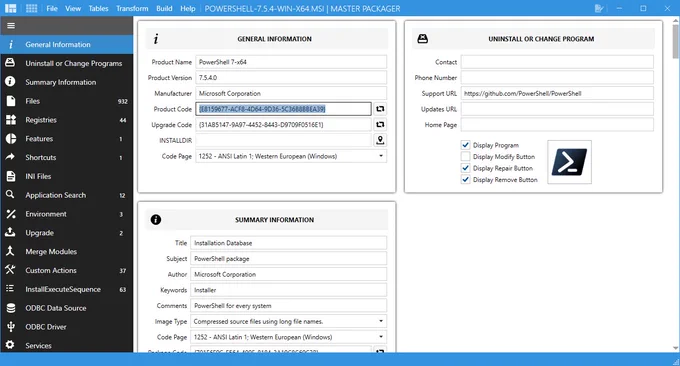Image resolution: width=680 pixels, height=366 pixels.
Task: Open the Services gear icon
Action: [x=10, y=345]
